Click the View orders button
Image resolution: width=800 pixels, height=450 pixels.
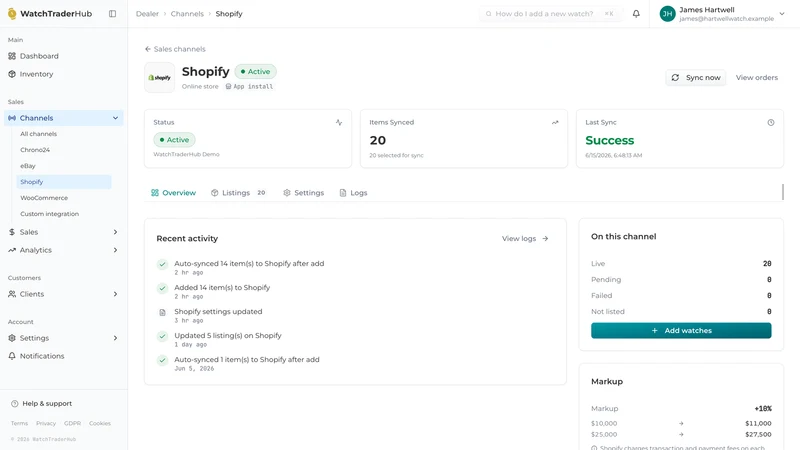tap(757, 78)
